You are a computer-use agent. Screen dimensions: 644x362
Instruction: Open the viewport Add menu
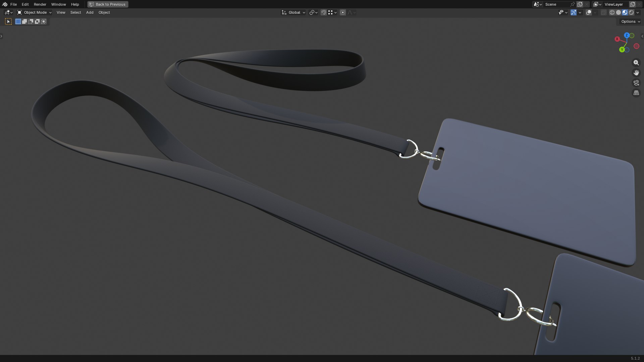pos(90,12)
